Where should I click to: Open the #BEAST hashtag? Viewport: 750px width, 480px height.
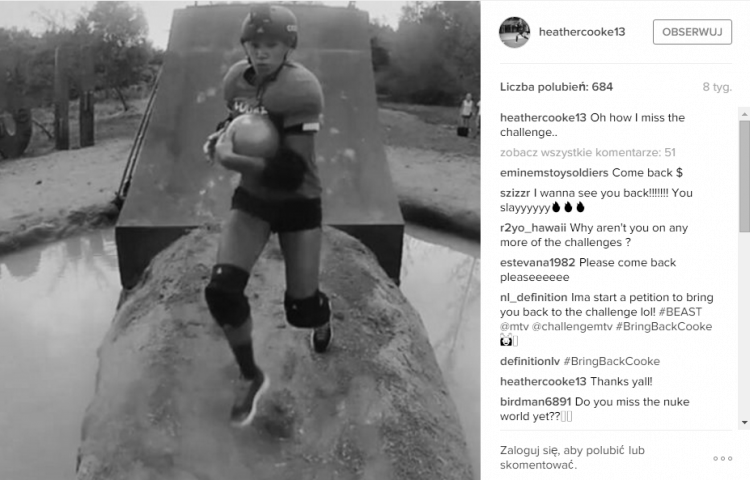coord(680,312)
